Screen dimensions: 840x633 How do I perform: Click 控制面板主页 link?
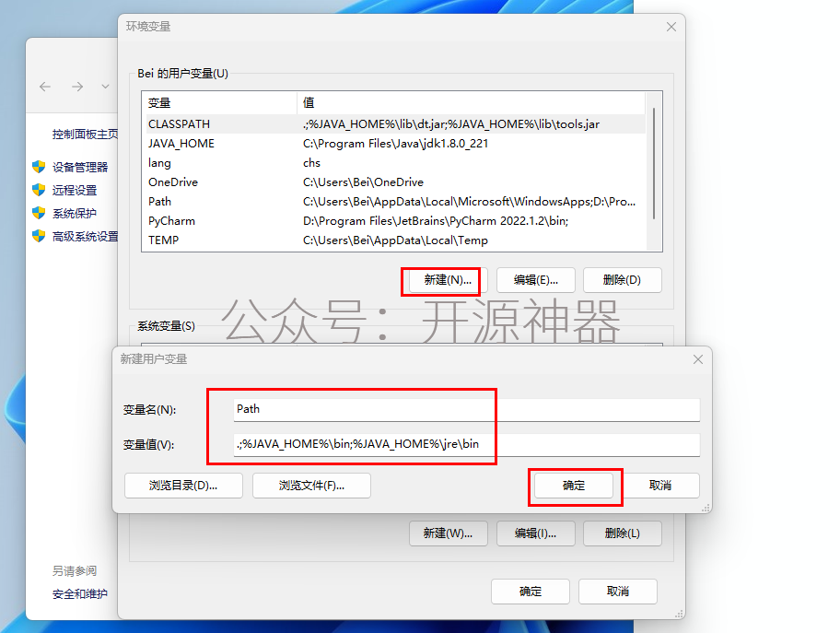(85, 134)
